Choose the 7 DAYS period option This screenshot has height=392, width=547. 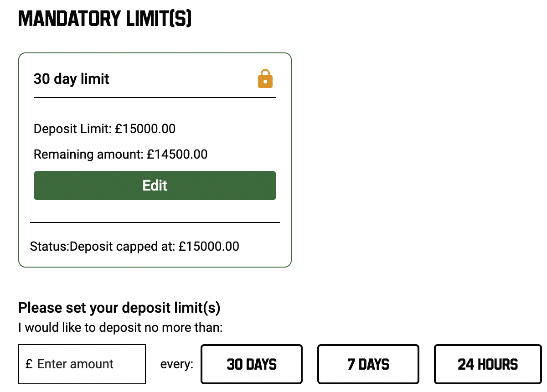[x=368, y=364]
